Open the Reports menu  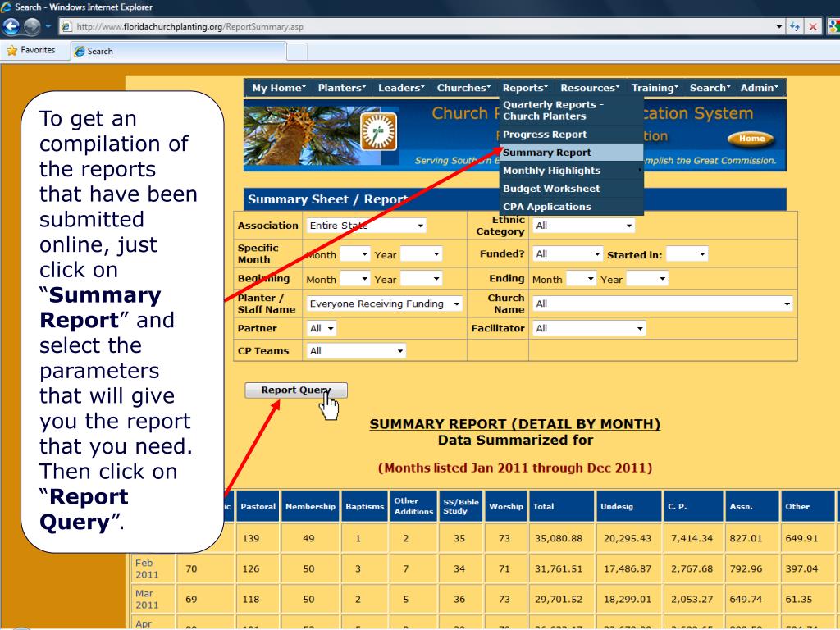(525, 88)
